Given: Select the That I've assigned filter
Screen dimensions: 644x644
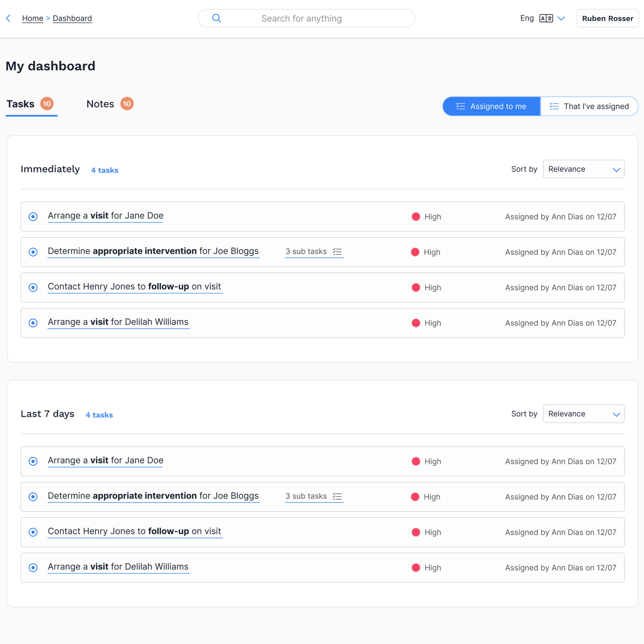Looking at the screenshot, I should (589, 106).
